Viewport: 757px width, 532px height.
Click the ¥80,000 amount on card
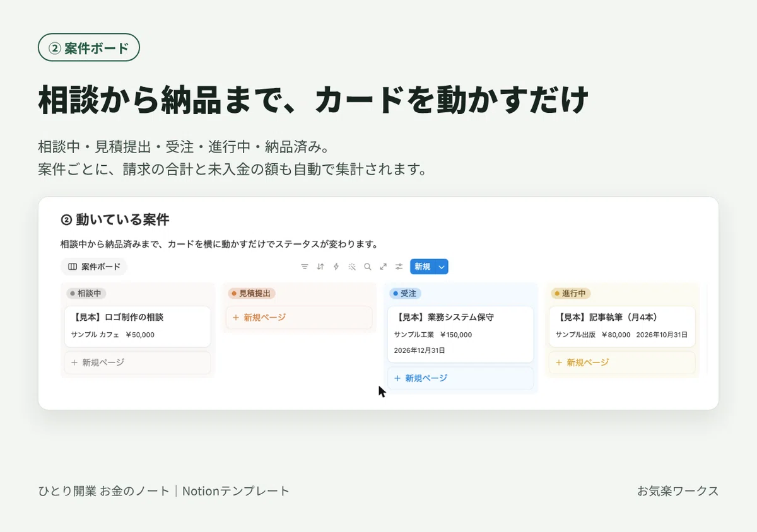616,335
